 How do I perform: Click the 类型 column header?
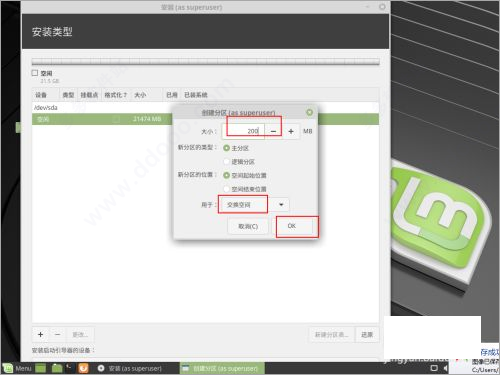point(68,95)
